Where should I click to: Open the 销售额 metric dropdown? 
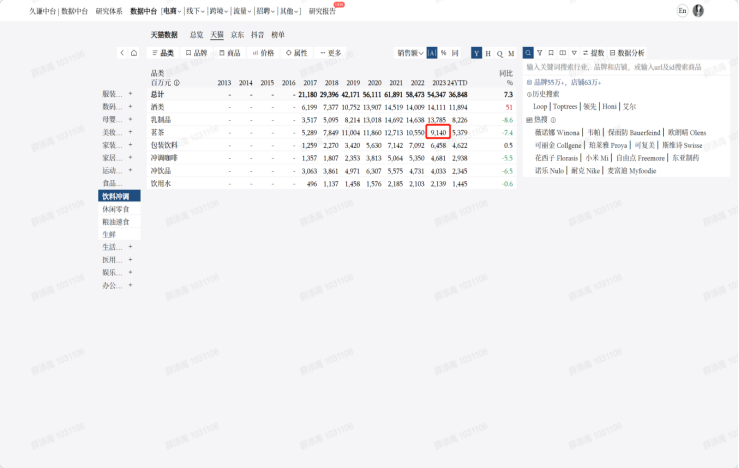pyautogui.click(x=410, y=52)
